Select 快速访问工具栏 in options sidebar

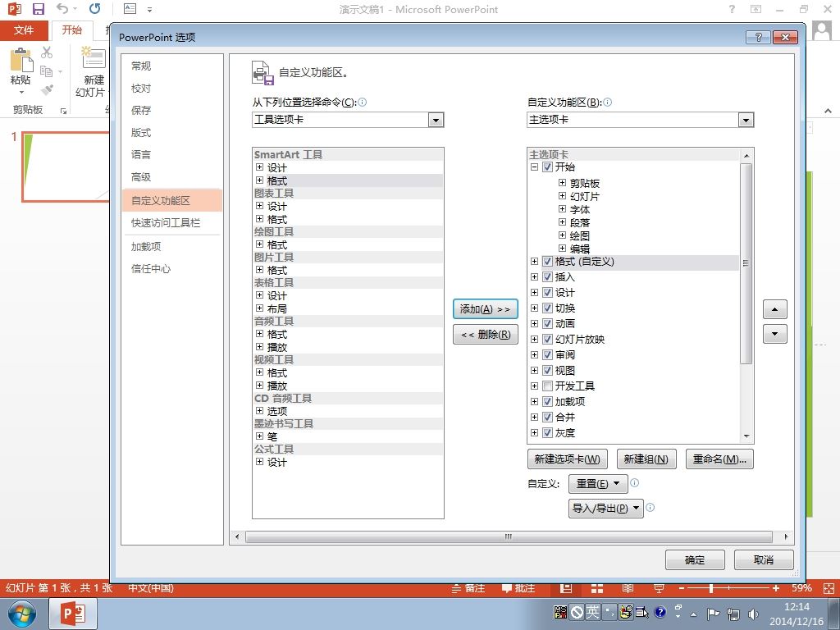[171, 223]
